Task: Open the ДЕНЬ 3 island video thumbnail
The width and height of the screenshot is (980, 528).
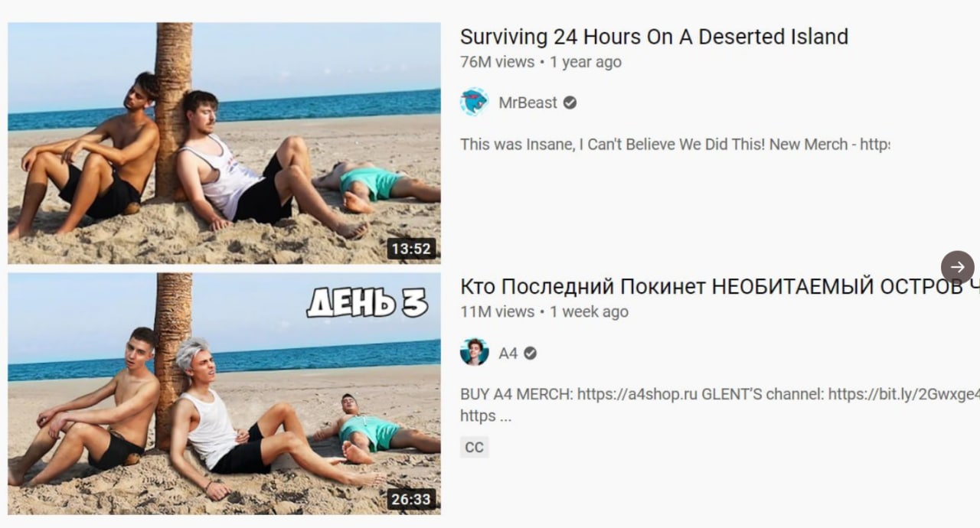Action: point(224,393)
